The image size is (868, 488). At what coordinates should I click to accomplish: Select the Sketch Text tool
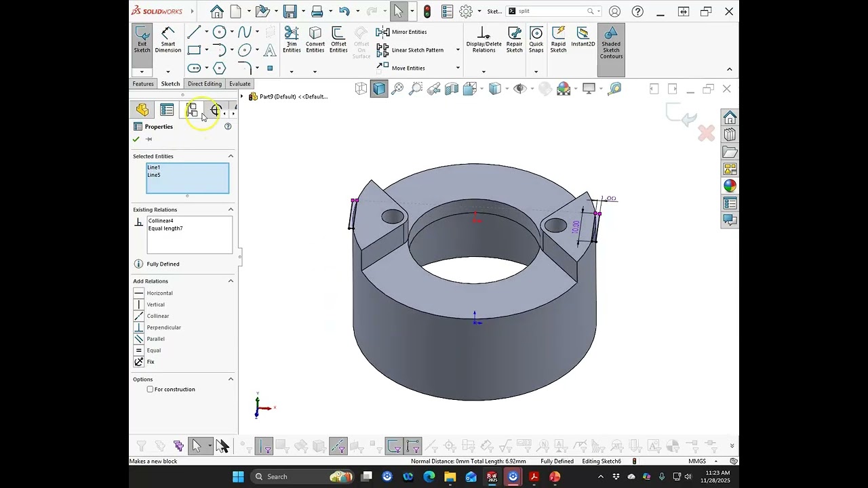[270, 50]
